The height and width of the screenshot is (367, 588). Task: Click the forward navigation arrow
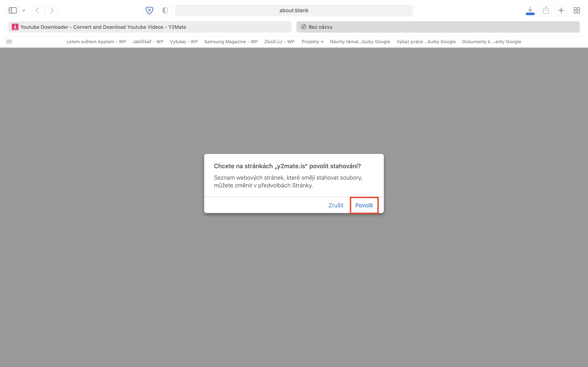(51, 10)
